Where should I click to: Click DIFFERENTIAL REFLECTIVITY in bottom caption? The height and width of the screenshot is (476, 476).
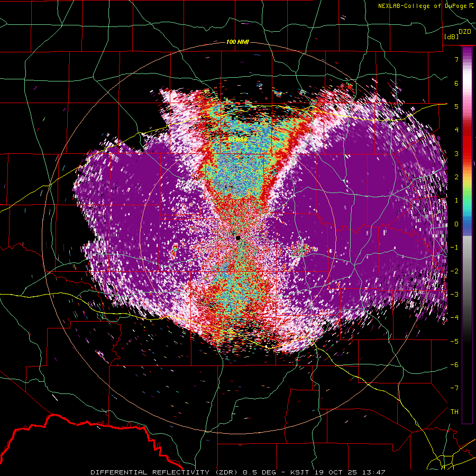coord(150,472)
